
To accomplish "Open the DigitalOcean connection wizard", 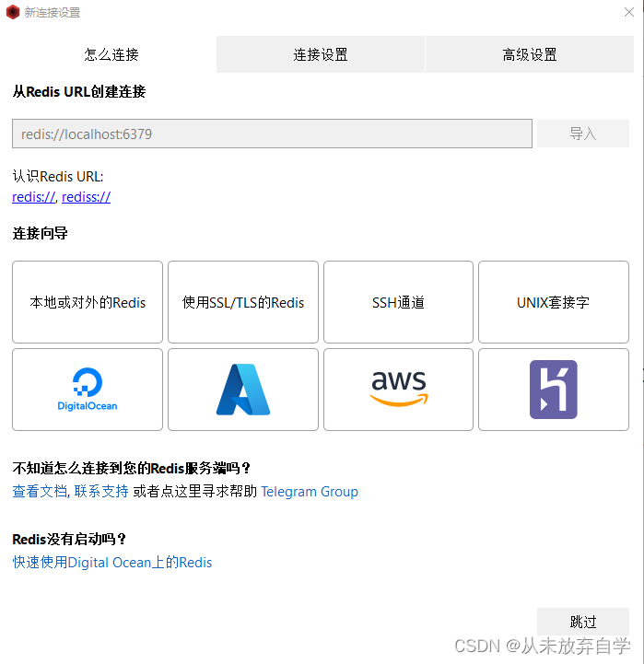I will (x=88, y=390).
